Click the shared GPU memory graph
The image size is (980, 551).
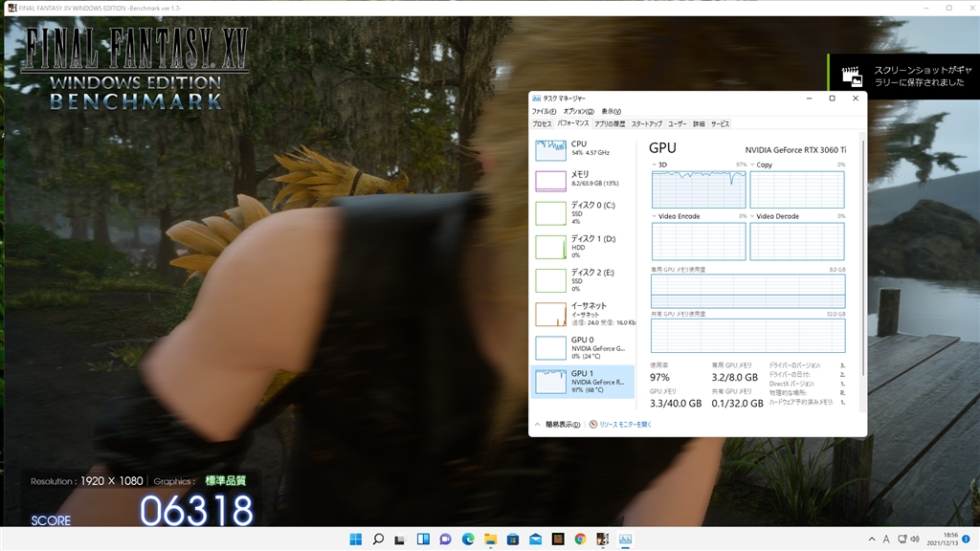pyautogui.click(x=748, y=336)
